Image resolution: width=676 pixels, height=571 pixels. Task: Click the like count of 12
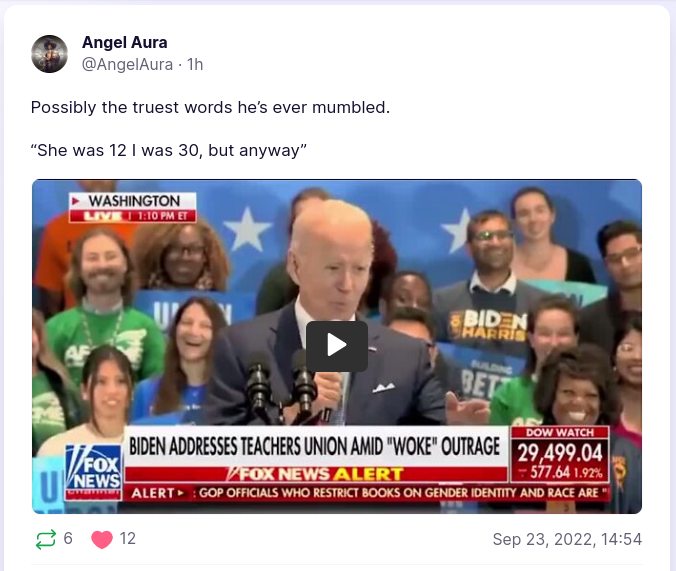coord(128,539)
